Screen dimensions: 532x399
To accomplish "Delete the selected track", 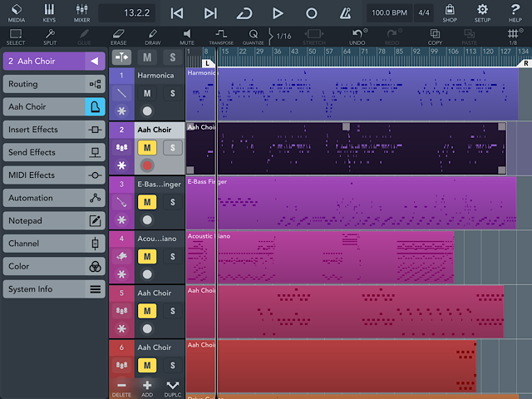I will 121,388.
